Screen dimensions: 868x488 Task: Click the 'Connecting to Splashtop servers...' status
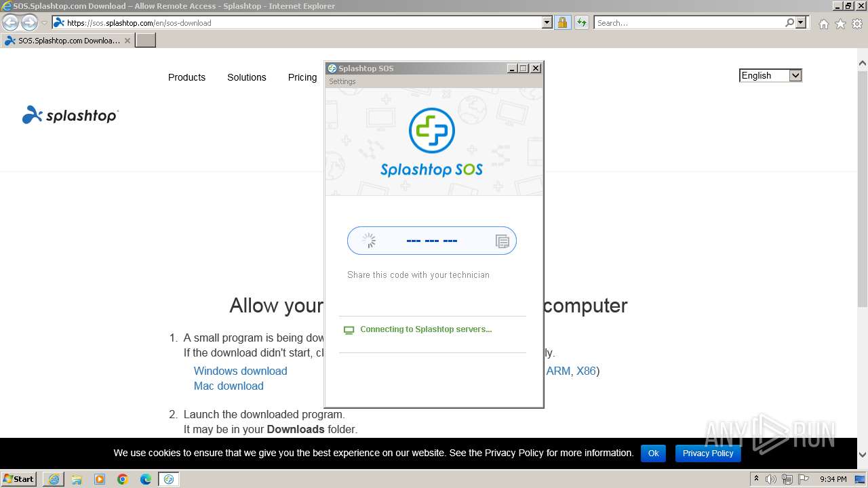[426, 329]
